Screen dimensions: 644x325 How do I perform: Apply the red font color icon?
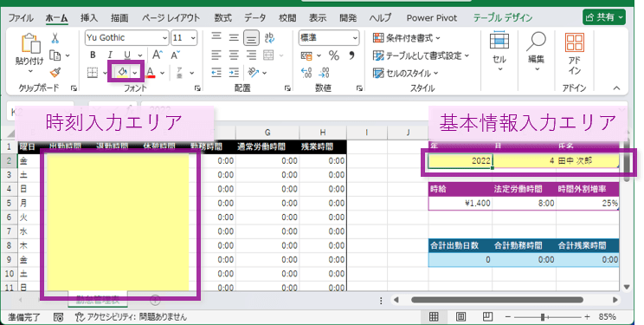click(151, 73)
